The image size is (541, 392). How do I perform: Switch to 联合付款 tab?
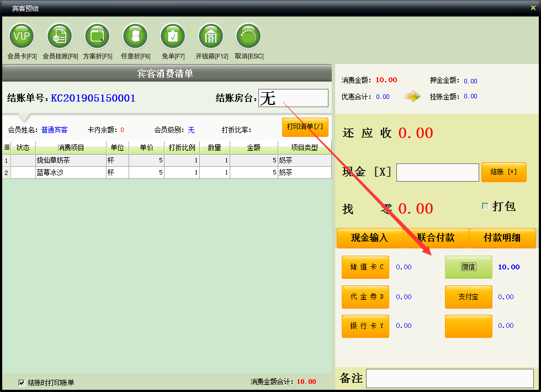pyautogui.click(x=436, y=238)
